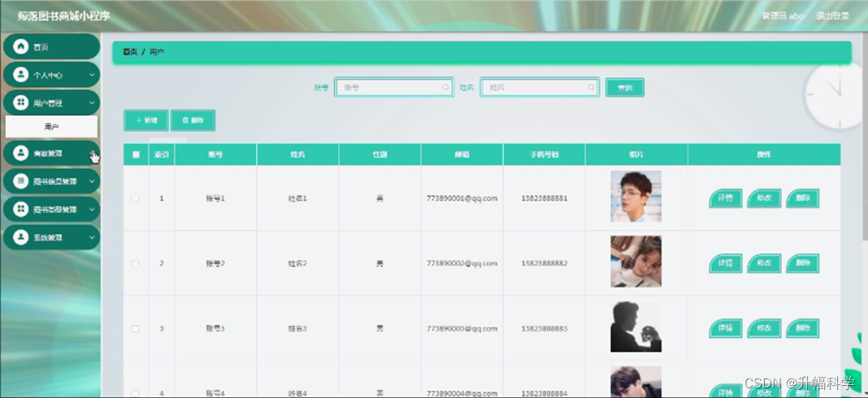Click email 773890001@qq.com
868x398 pixels.
[x=462, y=198]
